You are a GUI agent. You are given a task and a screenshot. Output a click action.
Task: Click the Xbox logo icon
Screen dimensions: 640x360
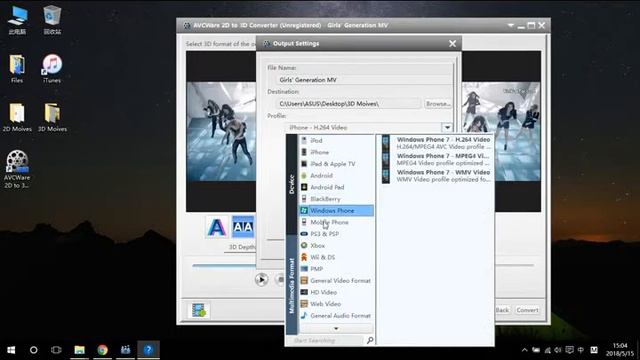304,246
